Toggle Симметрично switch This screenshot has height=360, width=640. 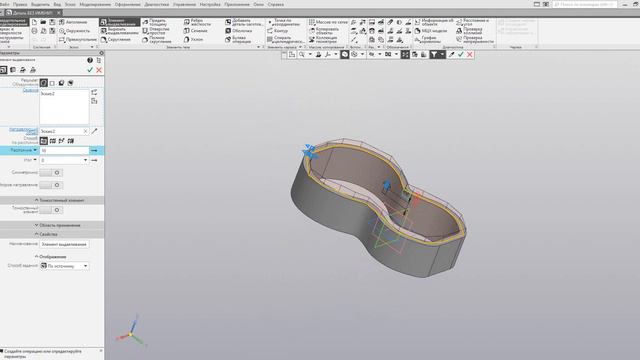[51, 173]
